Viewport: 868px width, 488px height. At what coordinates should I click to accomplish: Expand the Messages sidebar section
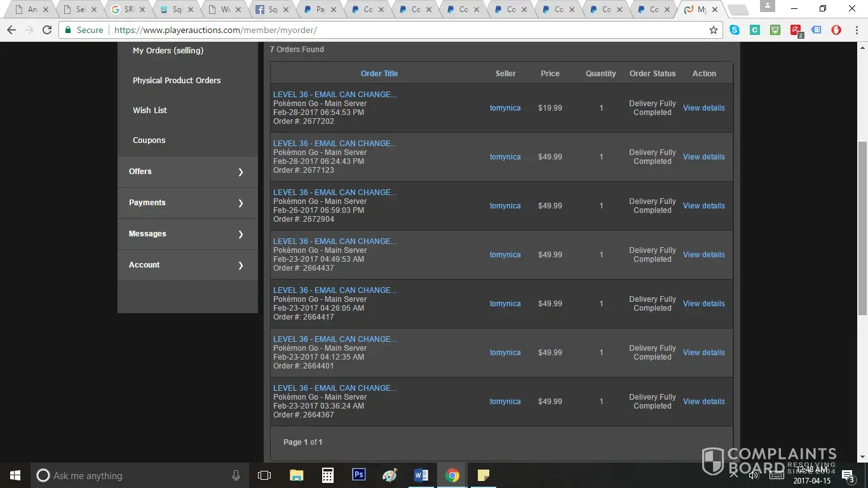point(187,234)
